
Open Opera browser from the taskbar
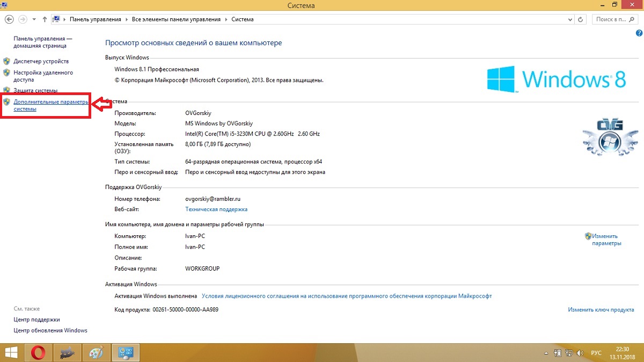[38, 353]
